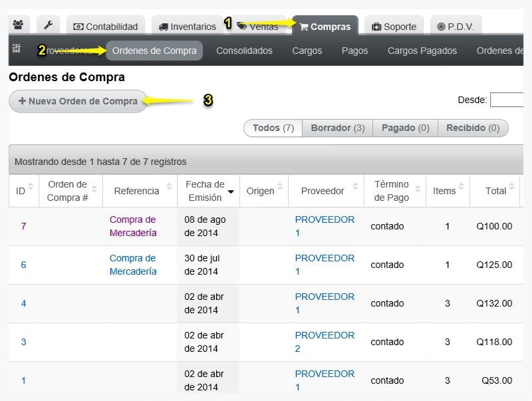
Task: Select the 30 de jul de 2014 date cell
Action: [208, 265]
